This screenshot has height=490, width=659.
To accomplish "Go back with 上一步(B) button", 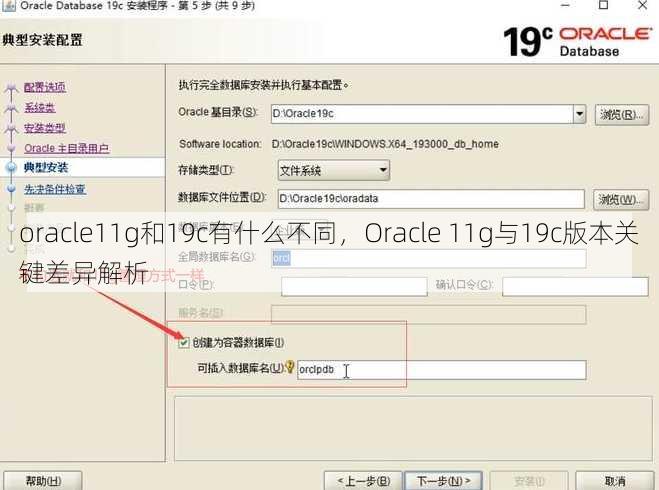I will [x=364, y=481].
